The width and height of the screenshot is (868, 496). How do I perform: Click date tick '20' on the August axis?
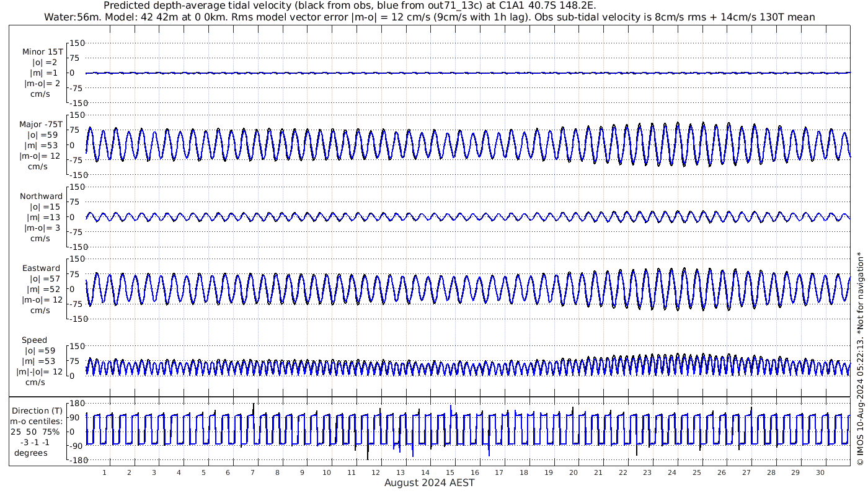tap(573, 472)
